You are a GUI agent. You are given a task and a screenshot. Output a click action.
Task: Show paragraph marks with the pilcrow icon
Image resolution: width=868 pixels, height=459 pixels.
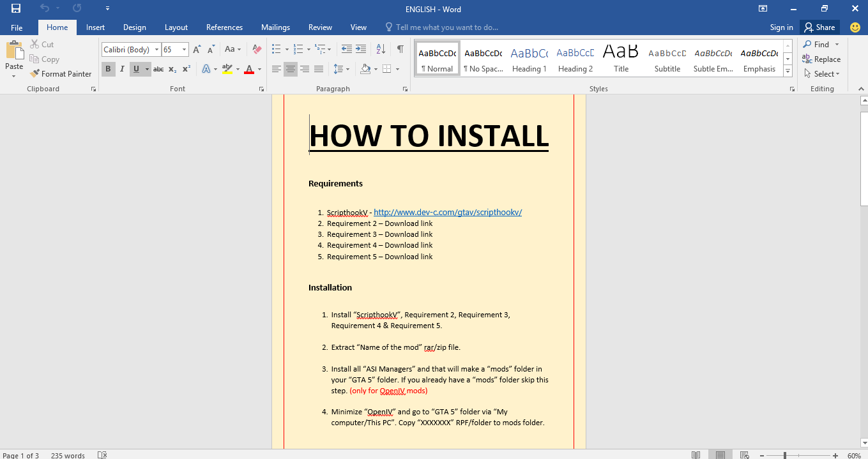(x=400, y=49)
